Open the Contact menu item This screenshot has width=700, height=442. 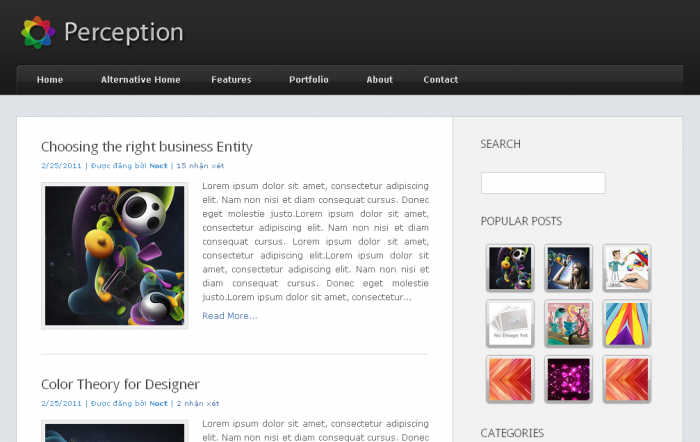pyautogui.click(x=441, y=80)
